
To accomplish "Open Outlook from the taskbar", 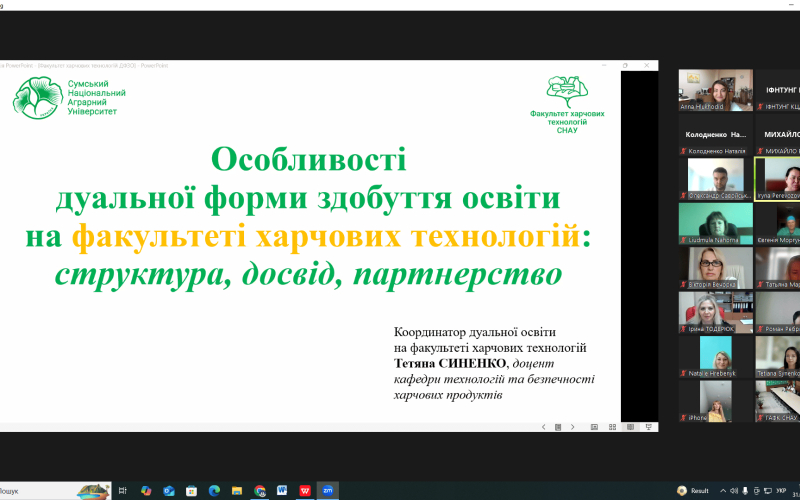I will pos(169,491).
